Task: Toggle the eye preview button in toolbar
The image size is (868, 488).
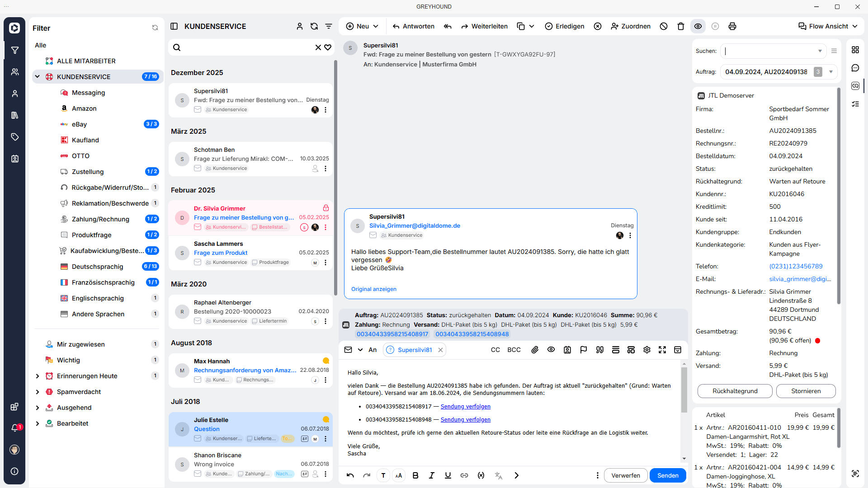Action: [x=698, y=26]
